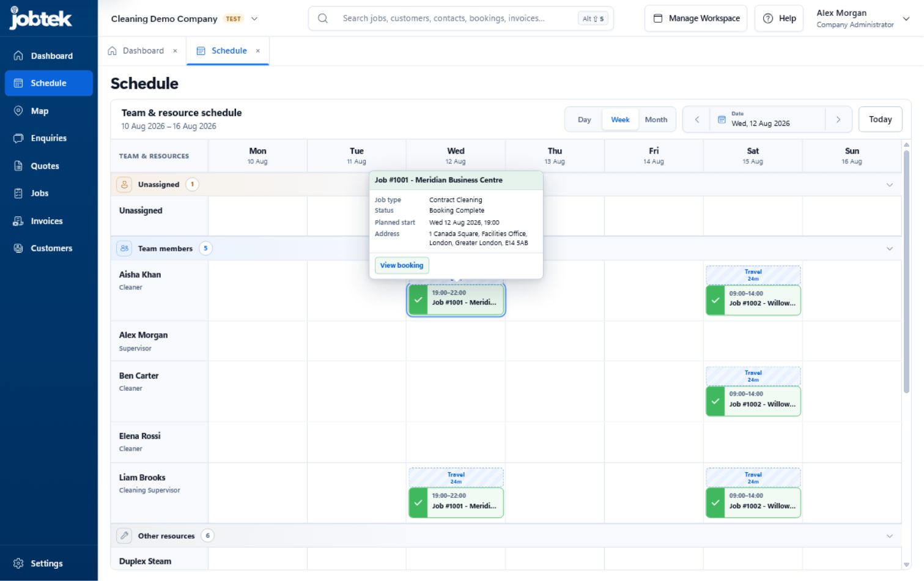Click the Sat 15 Aug column header

click(x=753, y=156)
